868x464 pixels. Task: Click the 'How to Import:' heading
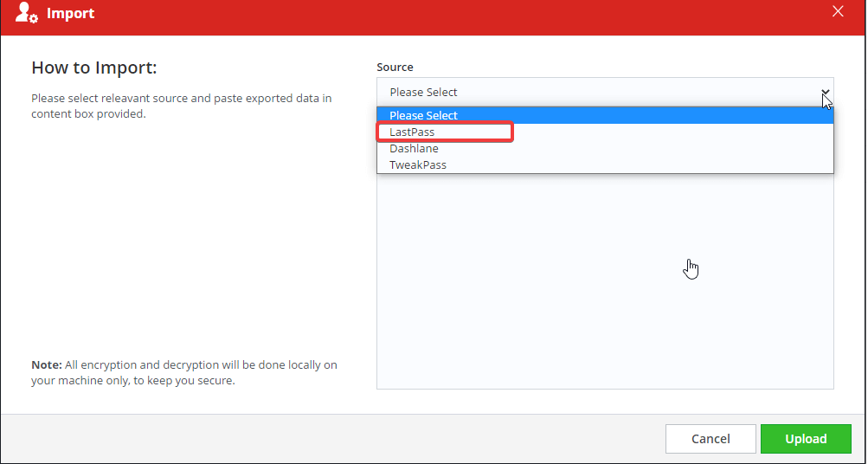pos(94,68)
